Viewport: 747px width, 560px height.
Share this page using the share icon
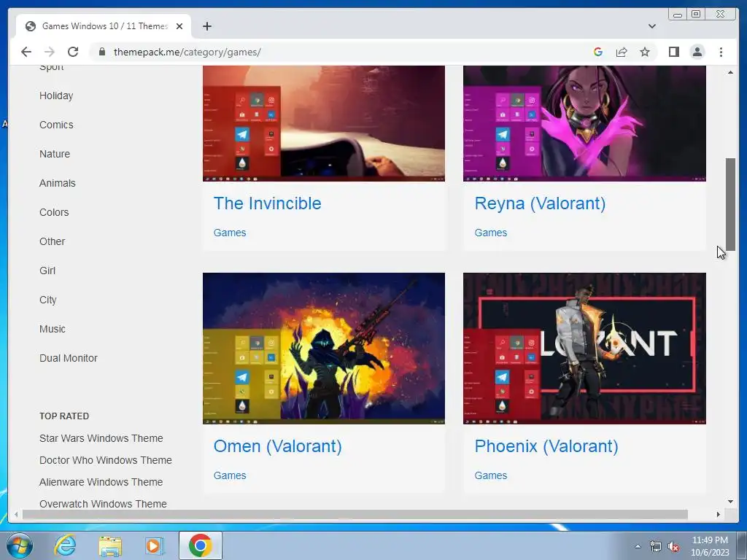[x=622, y=52]
